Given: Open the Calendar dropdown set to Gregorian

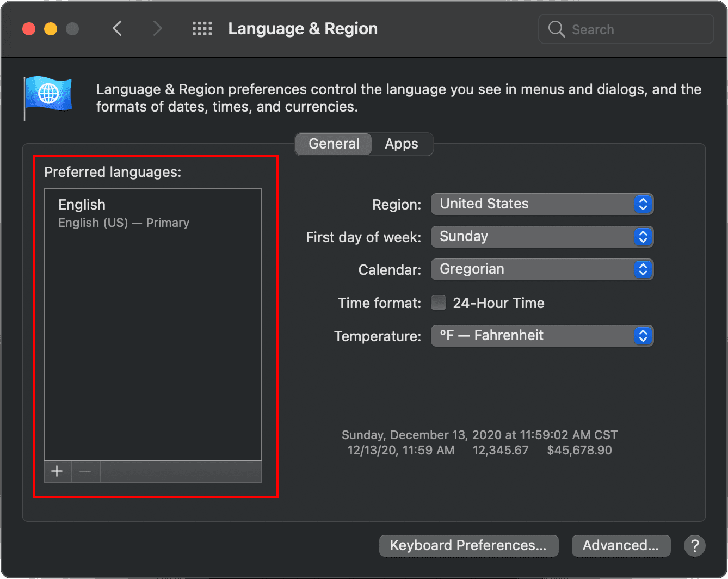Looking at the screenshot, I should (542, 269).
